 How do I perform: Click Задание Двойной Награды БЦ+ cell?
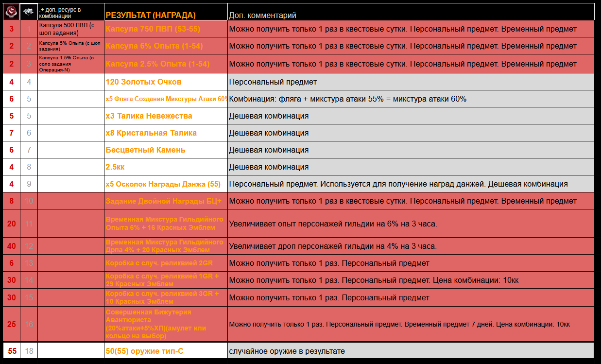163,201
